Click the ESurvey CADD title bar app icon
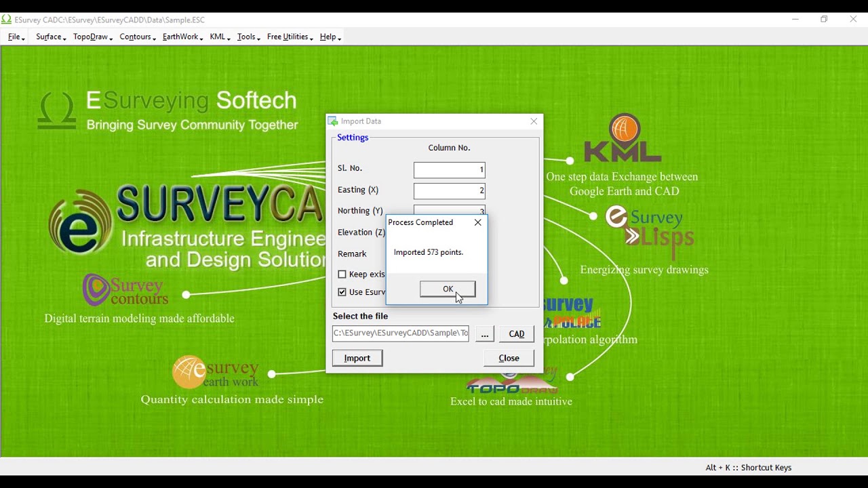 pos(7,20)
